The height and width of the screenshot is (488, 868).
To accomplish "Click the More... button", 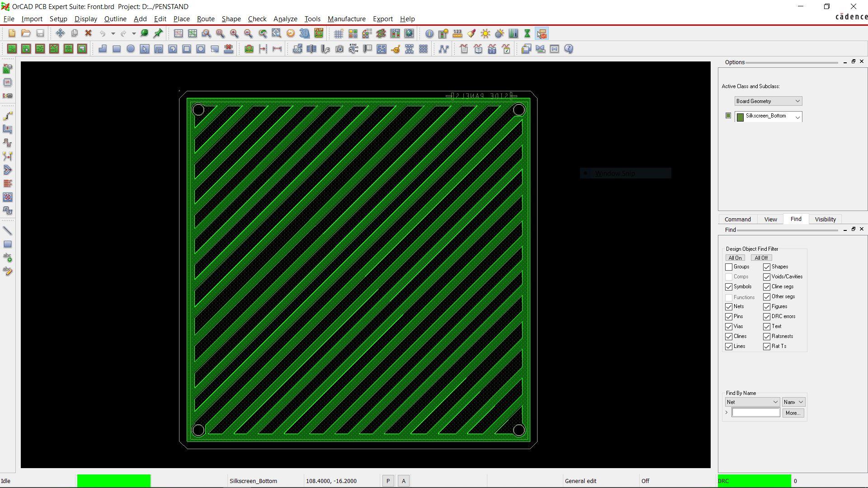I will click(x=793, y=413).
